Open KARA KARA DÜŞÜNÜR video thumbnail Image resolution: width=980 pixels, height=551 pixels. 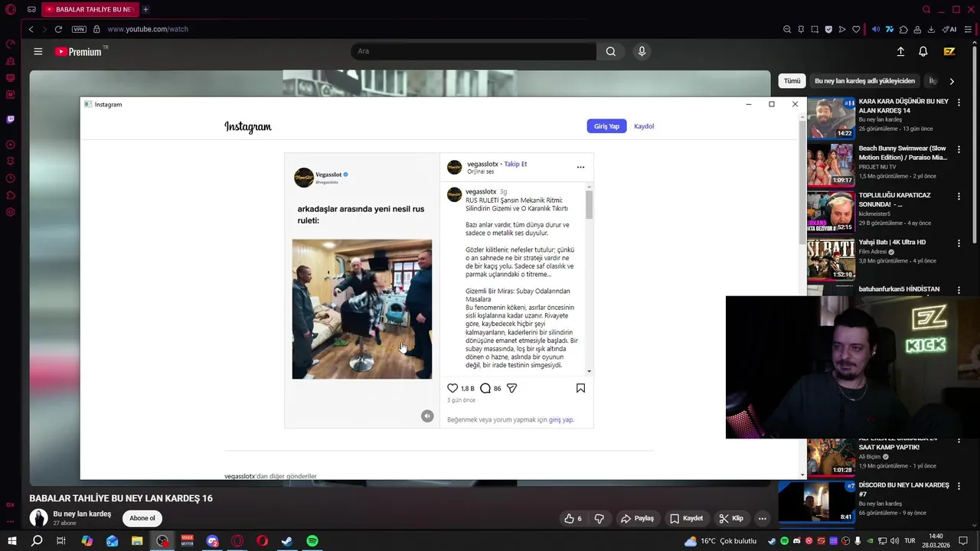pos(831,118)
